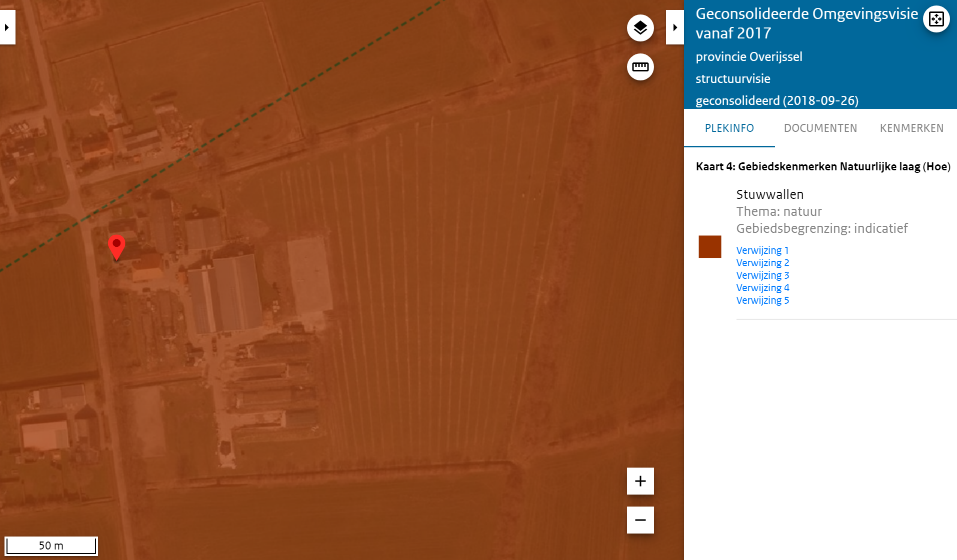Collapse the right info panel arrow
This screenshot has height=560, width=957.
coord(674,27)
